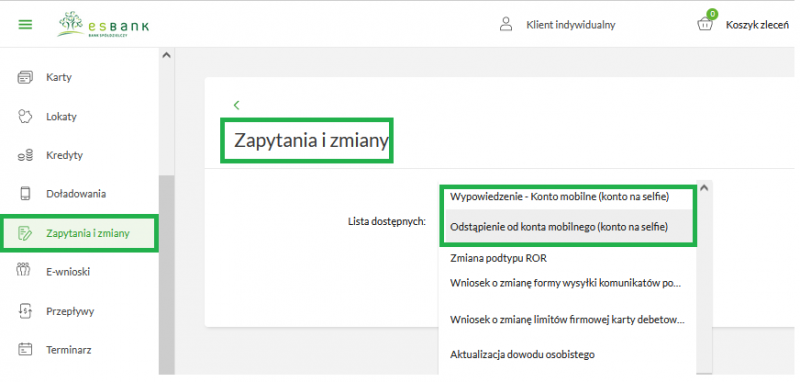Click the Zapytania i zmiany document icon

pos(25,234)
